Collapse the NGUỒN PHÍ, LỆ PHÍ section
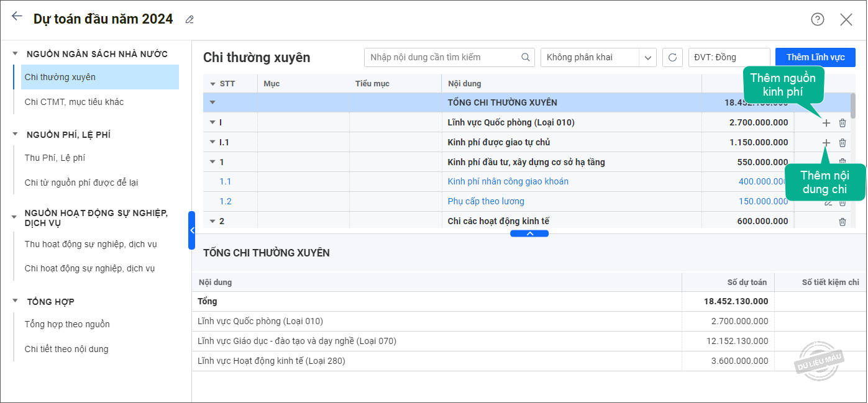 pos(16,135)
